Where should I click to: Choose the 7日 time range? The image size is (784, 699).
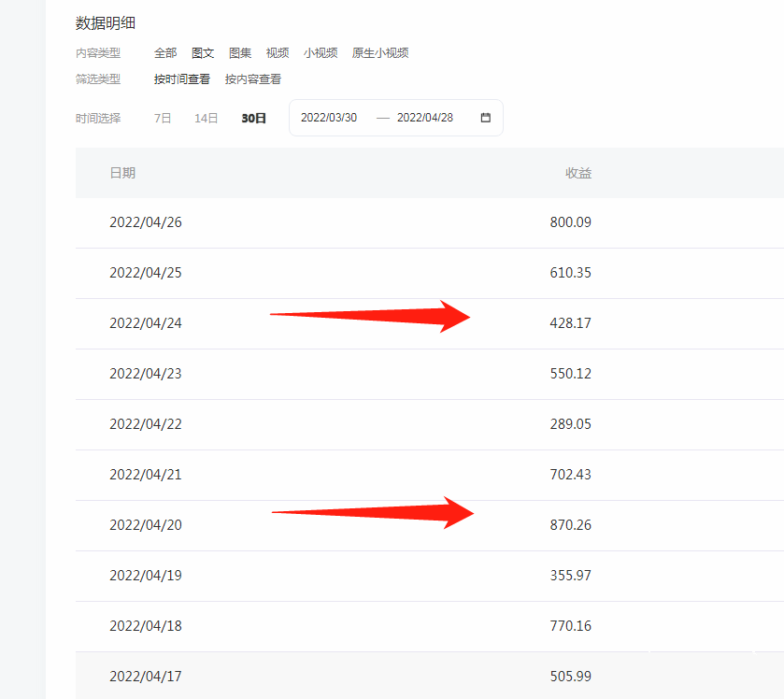[163, 119]
